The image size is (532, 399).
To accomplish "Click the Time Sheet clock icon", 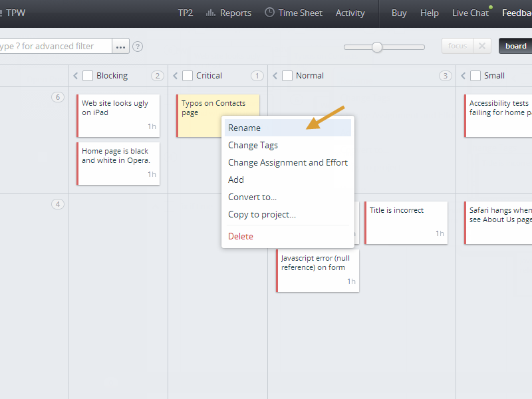I will point(269,13).
